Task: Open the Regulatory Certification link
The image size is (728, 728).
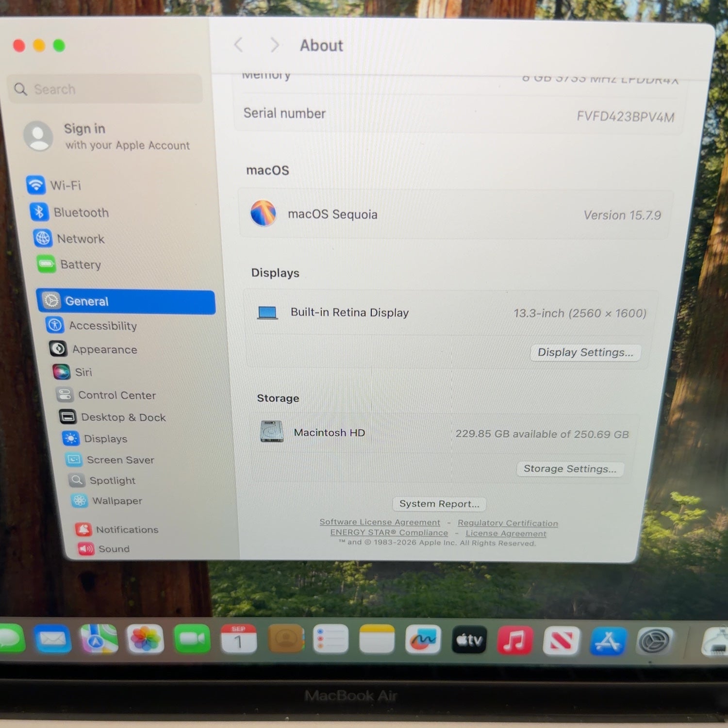Action: pyautogui.click(x=508, y=523)
